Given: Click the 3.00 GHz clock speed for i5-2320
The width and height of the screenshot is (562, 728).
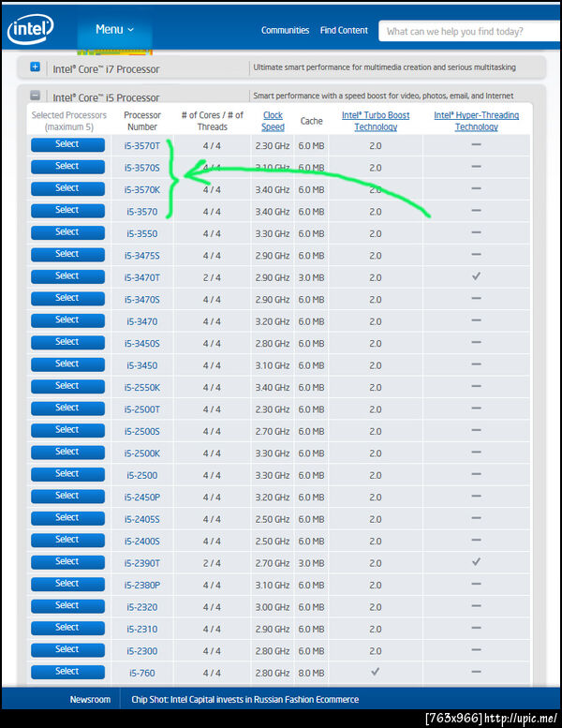Looking at the screenshot, I should [273, 607].
